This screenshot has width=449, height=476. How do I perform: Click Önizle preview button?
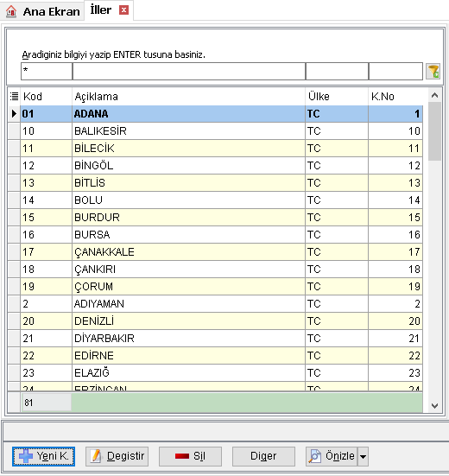pyautogui.click(x=332, y=456)
